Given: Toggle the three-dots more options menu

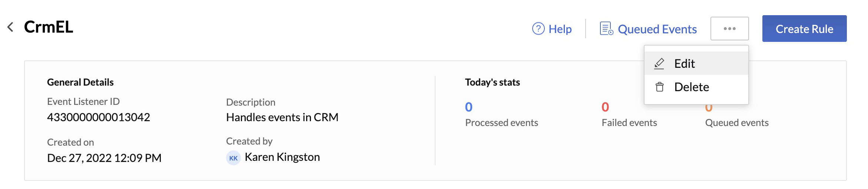Looking at the screenshot, I should (x=729, y=29).
